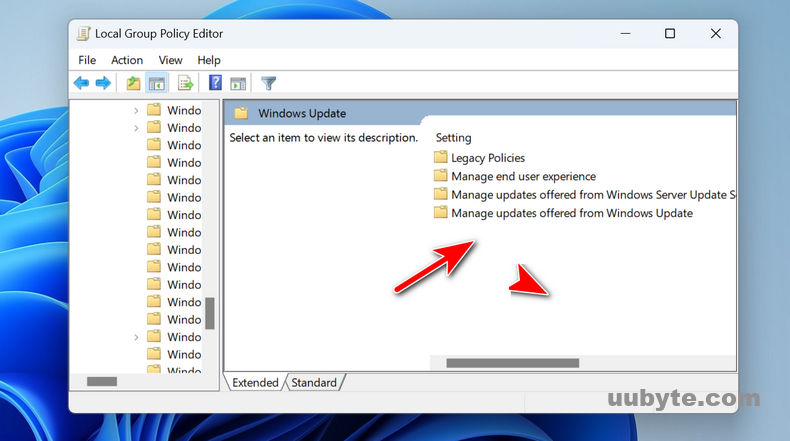Minimize the Local Group Policy Editor window
790x441 pixels.
click(x=625, y=34)
